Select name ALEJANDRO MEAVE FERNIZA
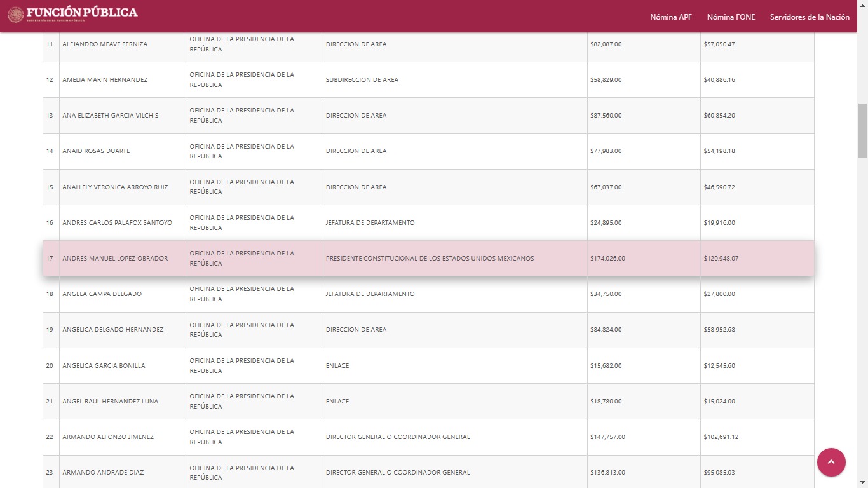The width and height of the screenshot is (868, 488). click(x=105, y=44)
